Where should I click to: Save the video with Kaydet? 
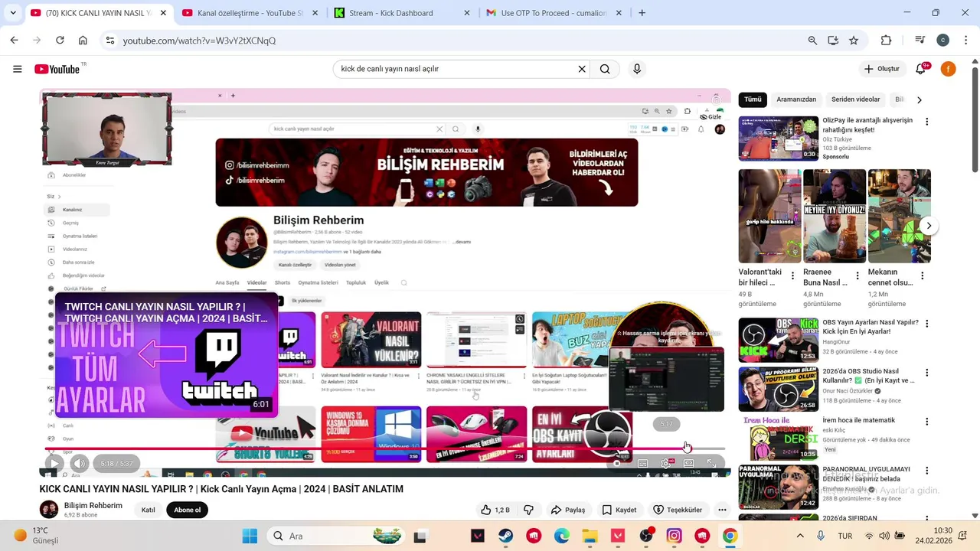click(x=619, y=510)
